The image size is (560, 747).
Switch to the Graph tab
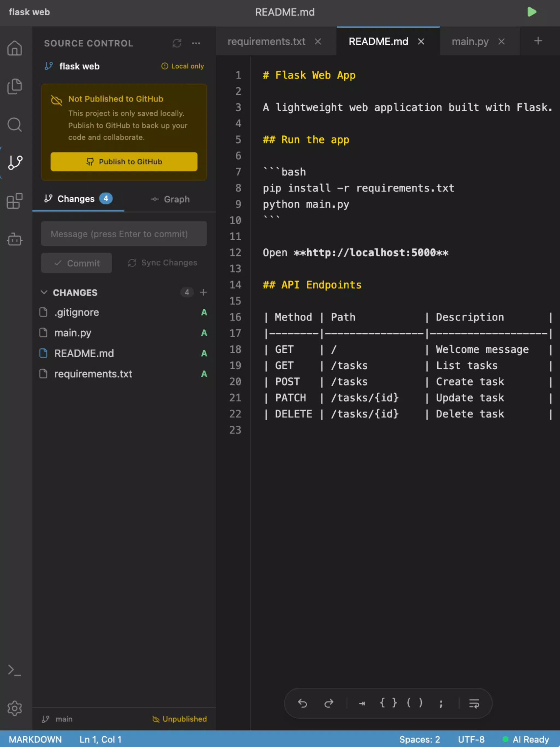tap(170, 199)
